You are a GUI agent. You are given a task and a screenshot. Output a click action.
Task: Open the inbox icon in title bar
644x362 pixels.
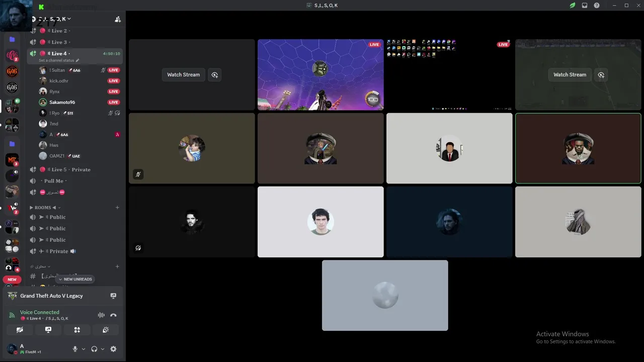[585, 6]
